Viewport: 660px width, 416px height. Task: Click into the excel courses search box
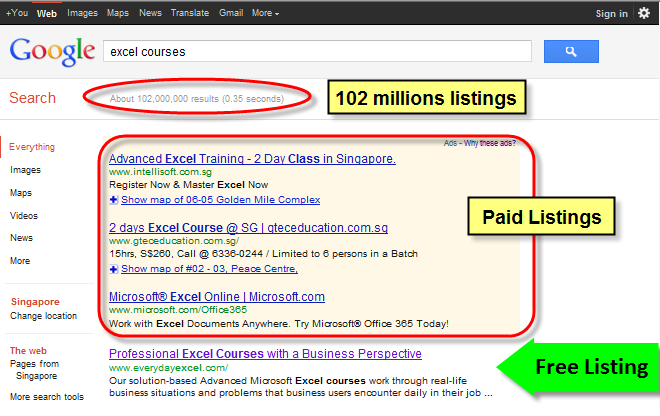pyautogui.click(x=317, y=51)
